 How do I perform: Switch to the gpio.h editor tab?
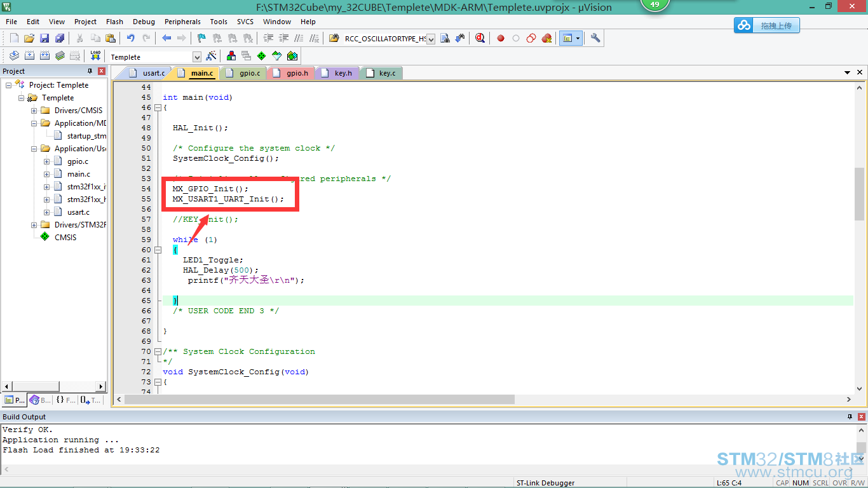(291, 73)
